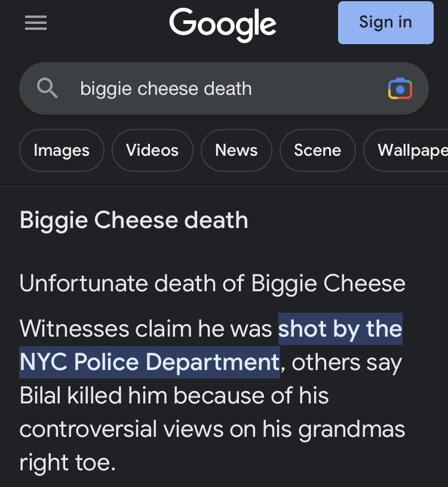This screenshot has height=487, width=448.
Task: Switch to the Images filter
Action: pos(62,150)
